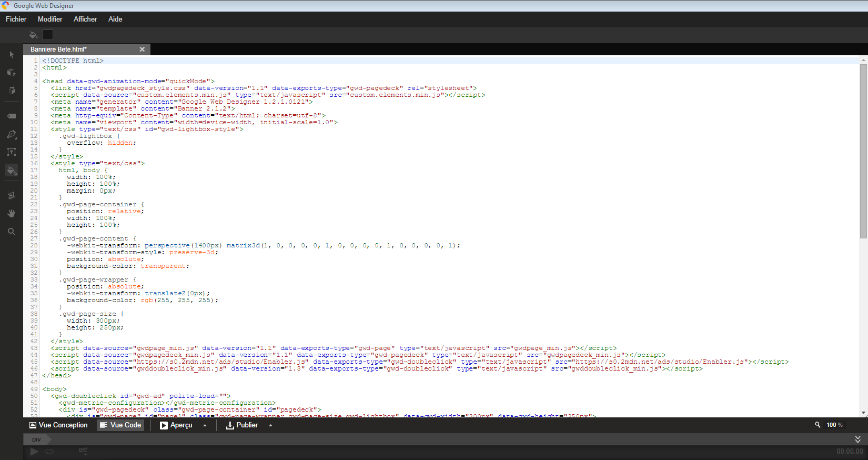Select the 3D object rotate tool
This screenshot has height=460, width=868.
(x=12, y=73)
